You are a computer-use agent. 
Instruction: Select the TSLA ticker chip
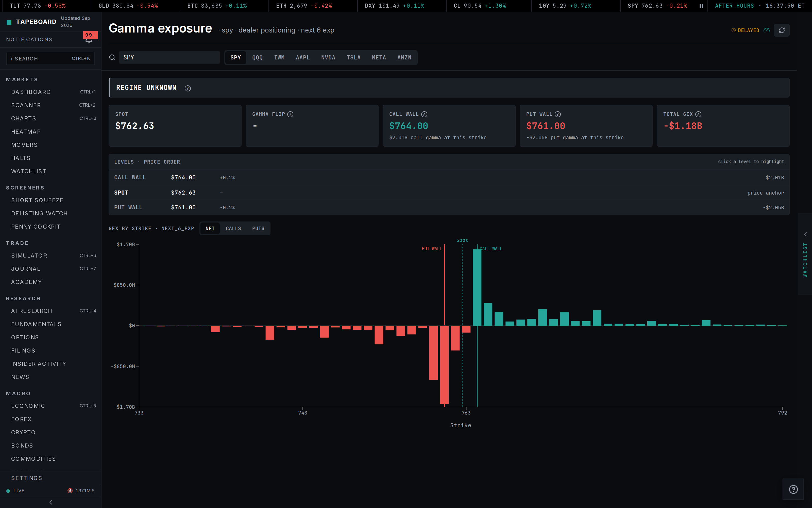click(x=354, y=57)
